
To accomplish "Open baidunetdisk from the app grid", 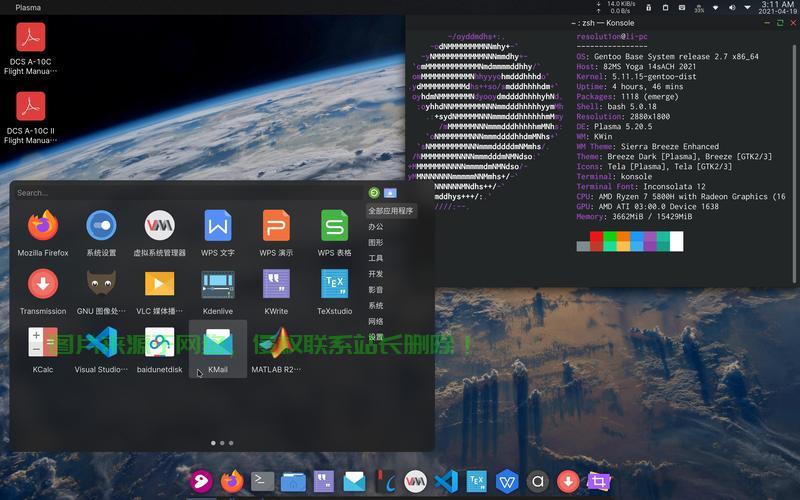I will coord(159,343).
